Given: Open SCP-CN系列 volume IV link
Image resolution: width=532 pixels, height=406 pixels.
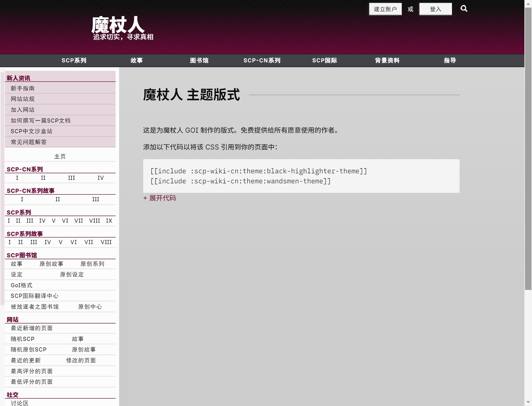Looking at the screenshot, I should 101,178.
